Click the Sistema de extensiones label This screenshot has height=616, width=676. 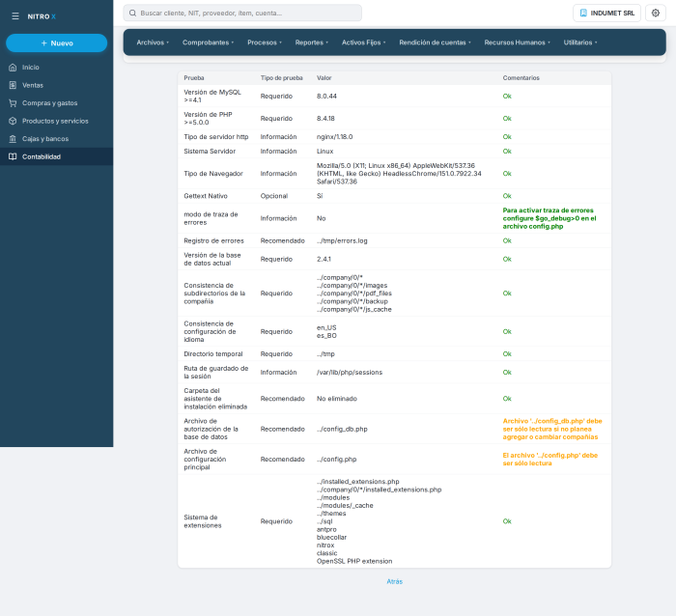202,521
